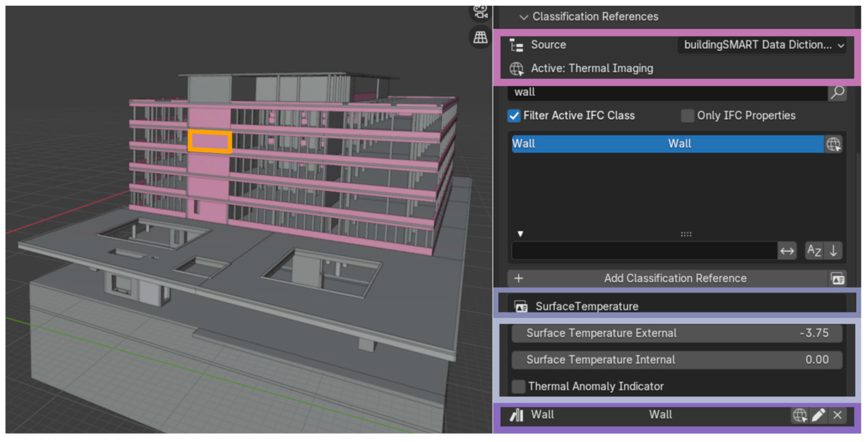Remove Wall classification with X icon
Screen dimensions: 868x442
[837, 415]
